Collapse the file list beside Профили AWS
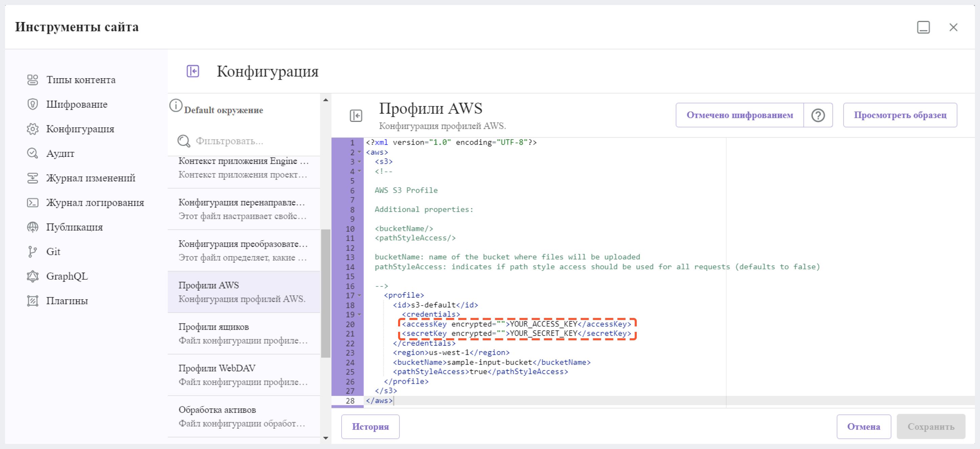Image resolution: width=980 pixels, height=449 pixels. pyautogui.click(x=356, y=116)
